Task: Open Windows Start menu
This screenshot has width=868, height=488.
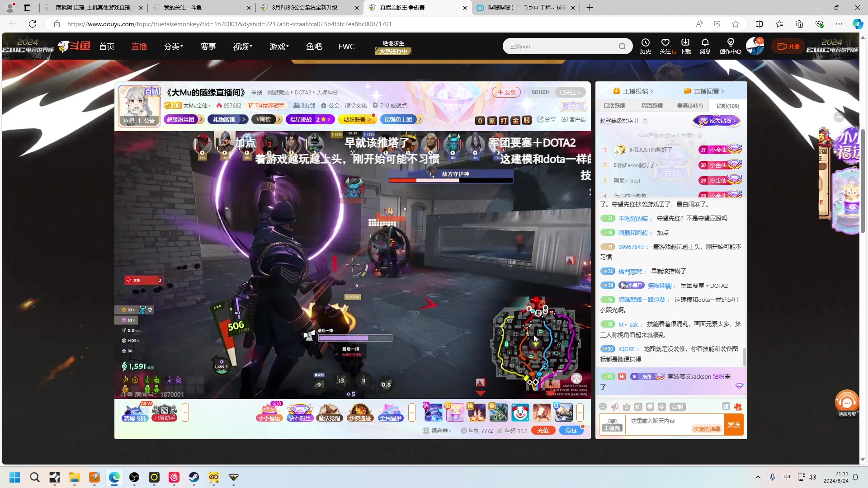Action: (15, 477)
